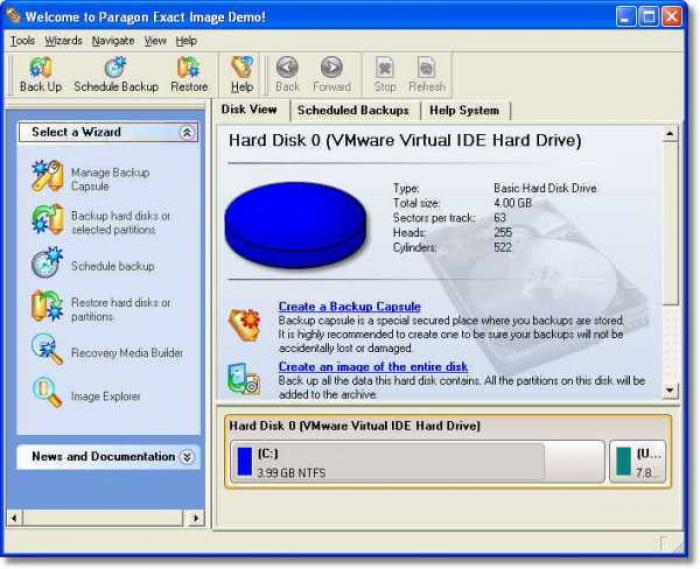The height and width of the screenshot is (569, 700).
Task: Expand the News and Documentation panel
Action: point(187,457)
